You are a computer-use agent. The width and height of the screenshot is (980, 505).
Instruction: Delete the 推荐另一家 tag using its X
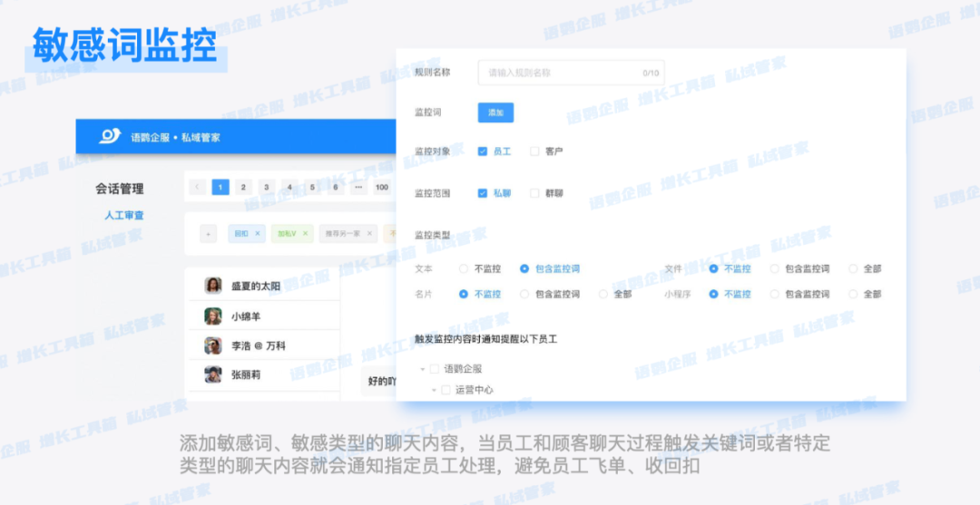369,234
